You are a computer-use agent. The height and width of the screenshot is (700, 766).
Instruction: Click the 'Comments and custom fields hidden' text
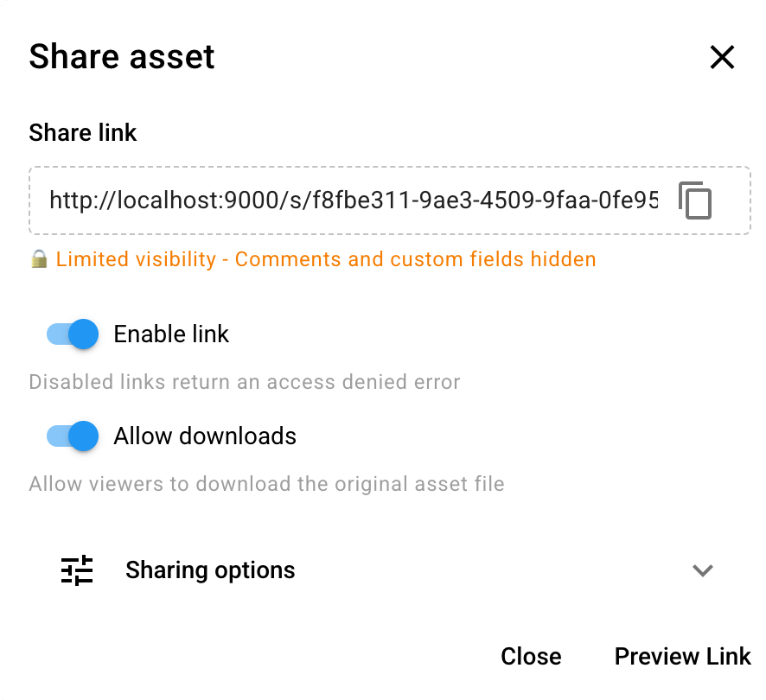[x=416, y=259]
